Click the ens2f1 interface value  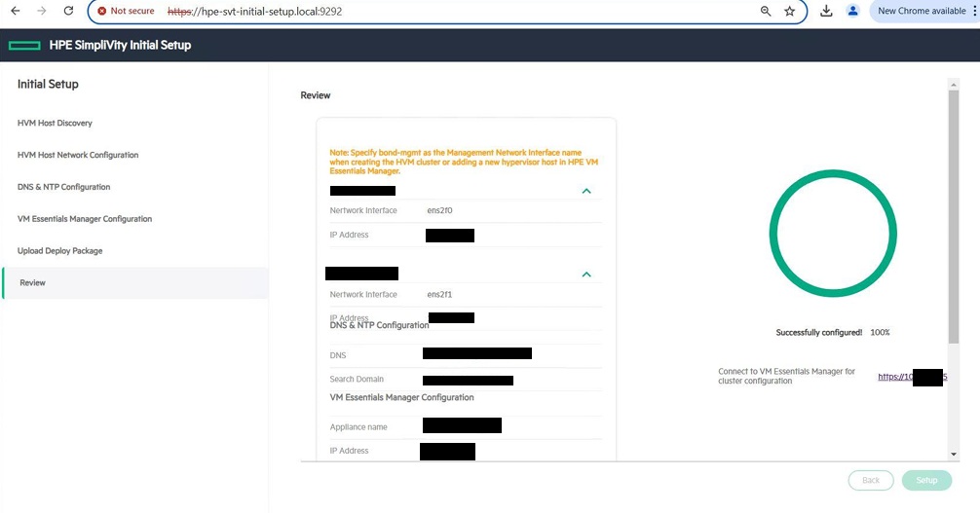point(440,294)
